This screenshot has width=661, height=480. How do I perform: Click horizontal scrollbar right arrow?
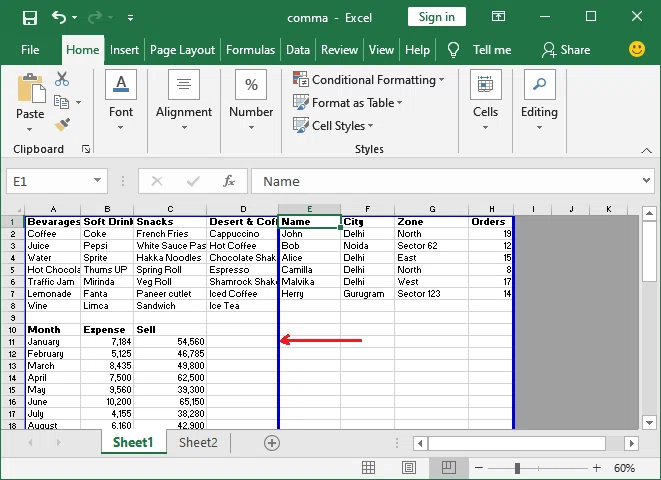tap(631, 443)
